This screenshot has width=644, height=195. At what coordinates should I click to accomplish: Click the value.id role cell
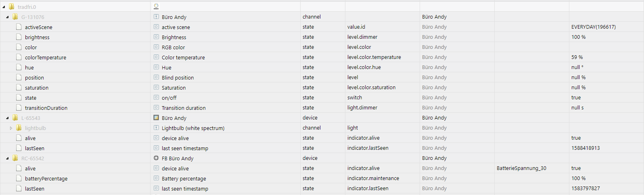point(356,27)
